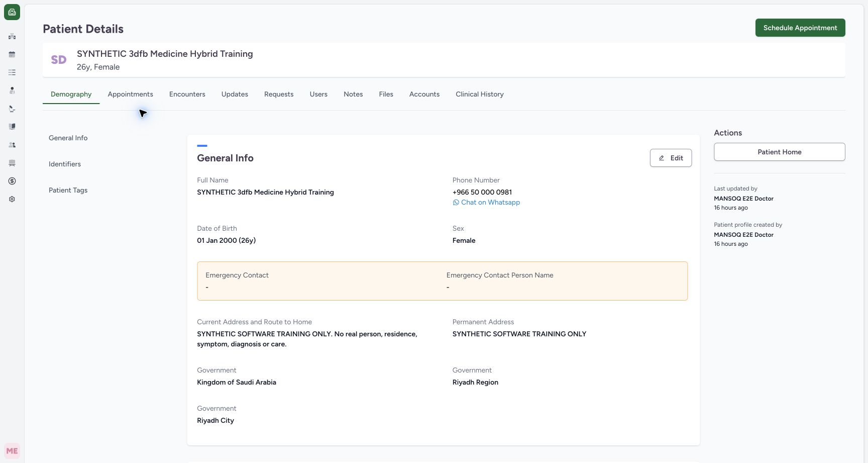Click the date of birth 01 Jan 2000 (26y)
The image size is (868, 463).
[x=227, y=240]
